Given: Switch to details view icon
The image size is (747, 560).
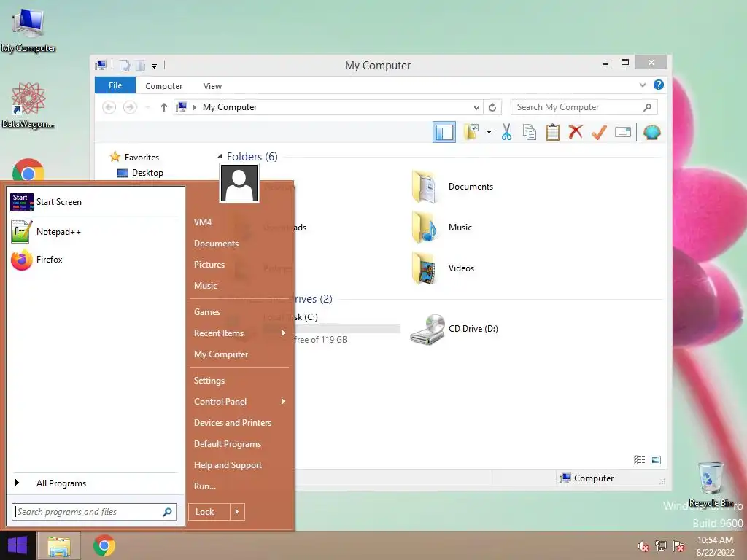Looking at the screenshot, I should (639, 460).
